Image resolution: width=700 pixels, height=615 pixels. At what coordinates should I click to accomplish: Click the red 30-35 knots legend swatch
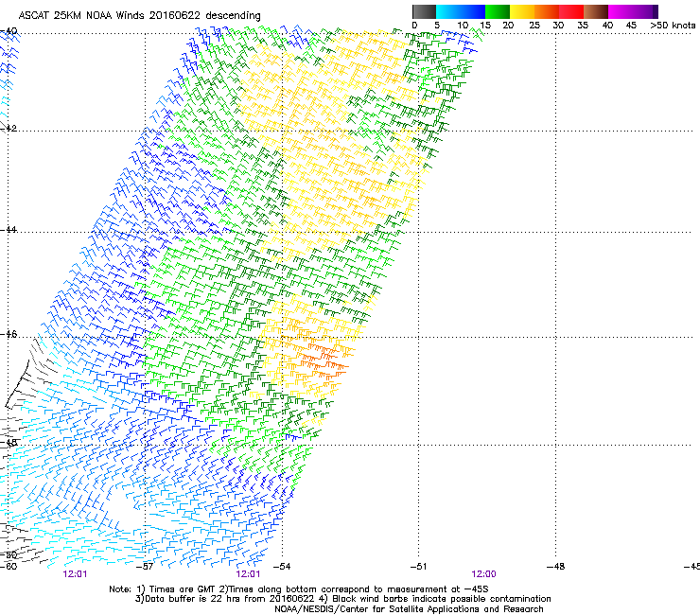point(571,11)
